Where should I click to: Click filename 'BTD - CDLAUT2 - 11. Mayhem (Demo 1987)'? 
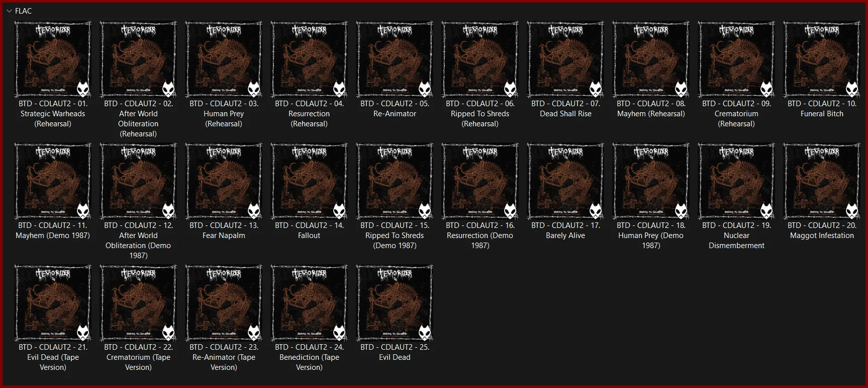[53, 230]
